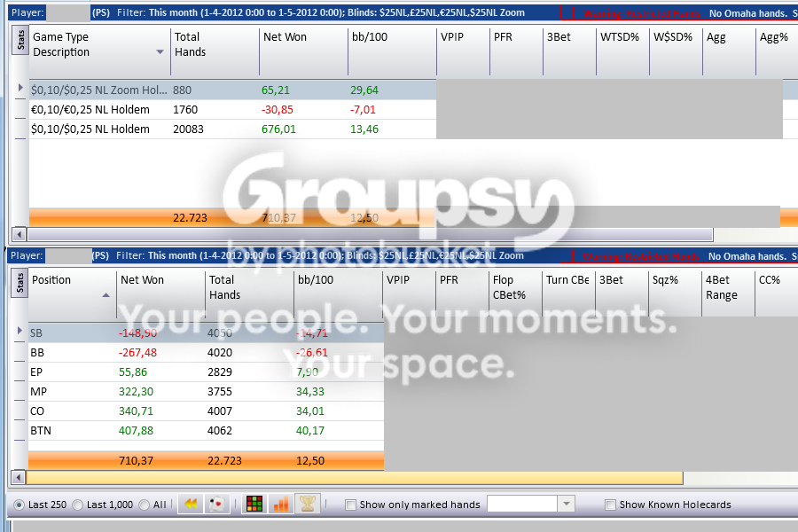Click upper table scroll-left arrow
798x532 pixels.
[x=19, y=235]
